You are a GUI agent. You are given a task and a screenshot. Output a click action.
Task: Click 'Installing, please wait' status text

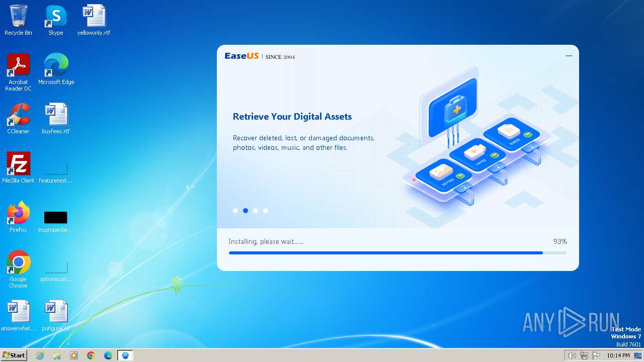coord(266,242)
